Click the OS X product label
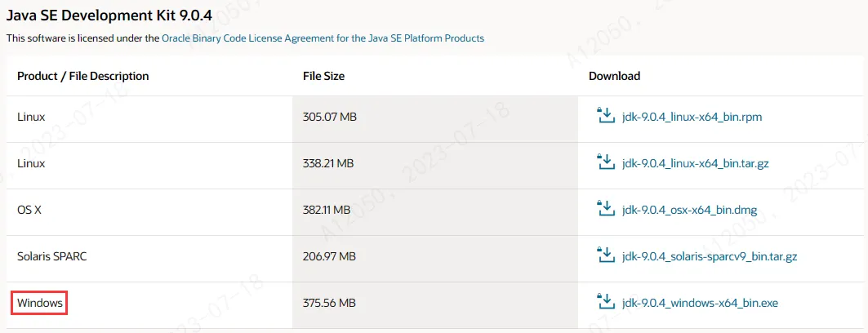This screenshot has height=333, width=868. (29, 211)
